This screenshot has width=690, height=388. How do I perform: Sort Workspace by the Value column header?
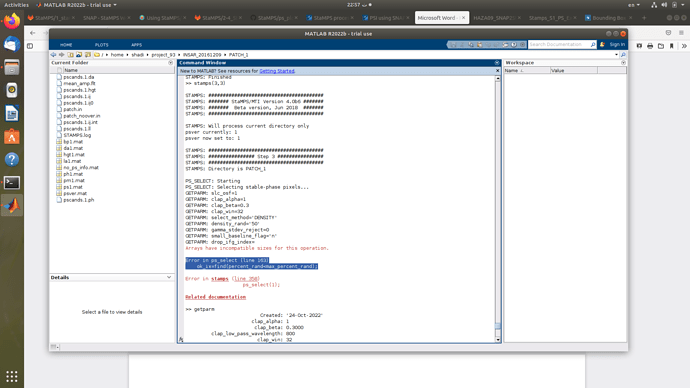[x=573, y=70]
